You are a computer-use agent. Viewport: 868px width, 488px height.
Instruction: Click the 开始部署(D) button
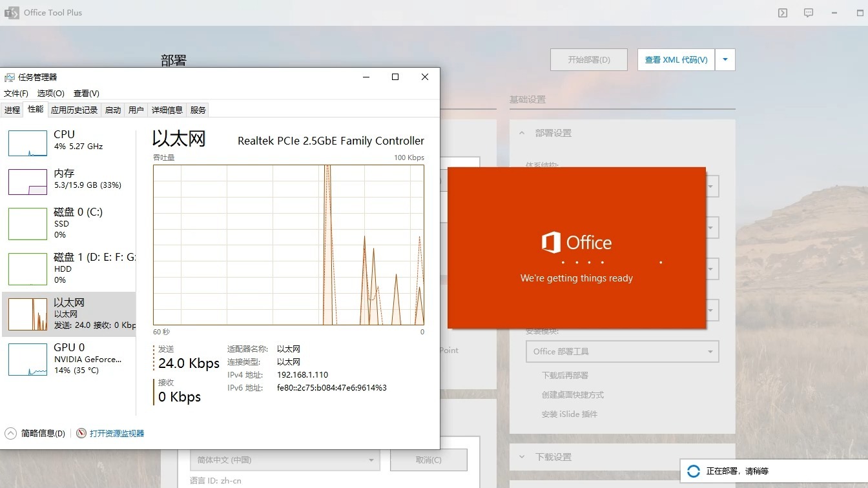(589, 60)
